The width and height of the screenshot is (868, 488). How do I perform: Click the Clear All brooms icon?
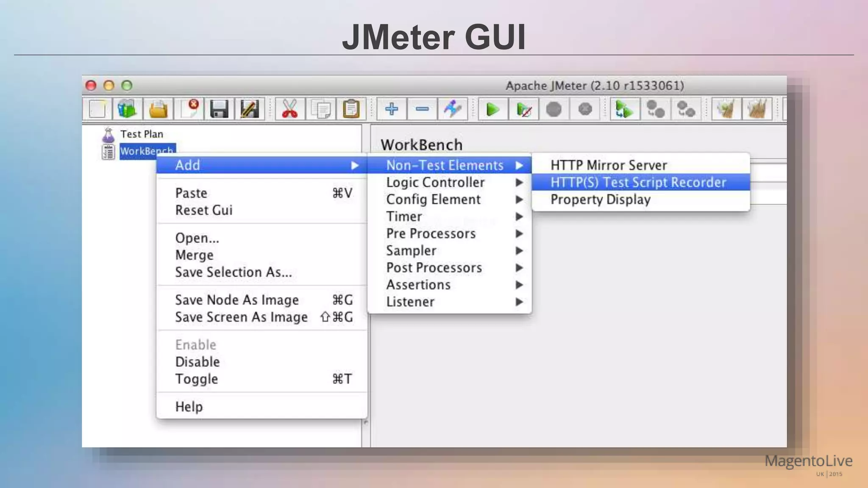[x=757, y=109]
